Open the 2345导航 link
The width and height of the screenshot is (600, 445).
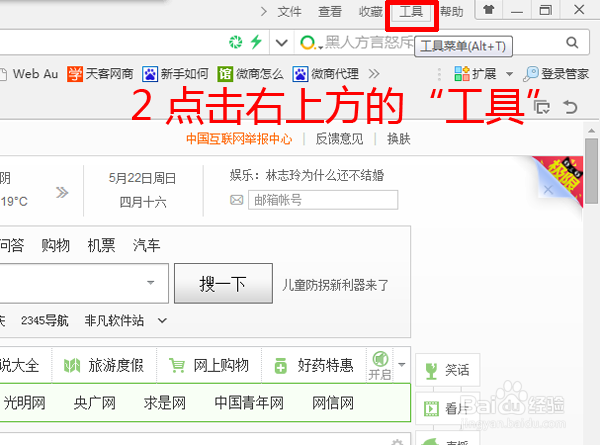tap(45, 321)
